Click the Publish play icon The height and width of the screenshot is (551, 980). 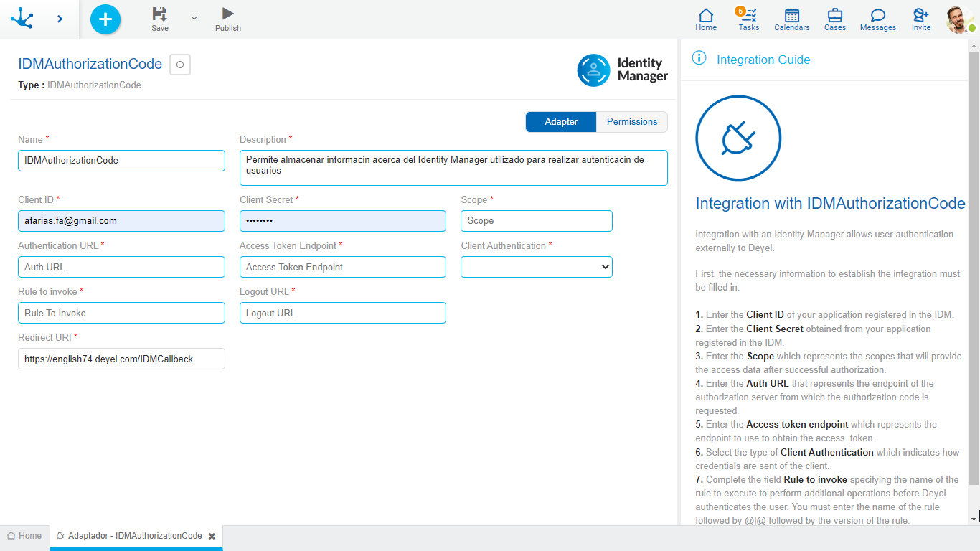click(x=227, y=14)
